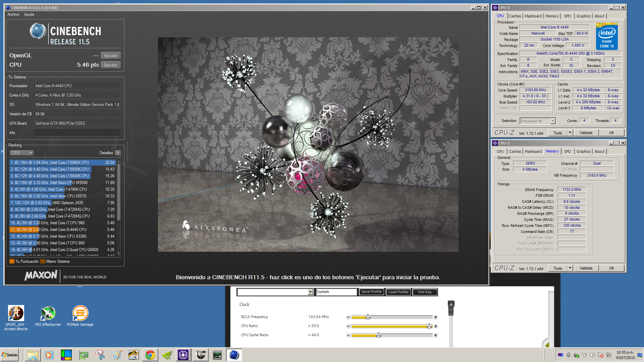Click the Custom profile name field
Viewport: 644px width, 362px height.
[x=336, y=292]
